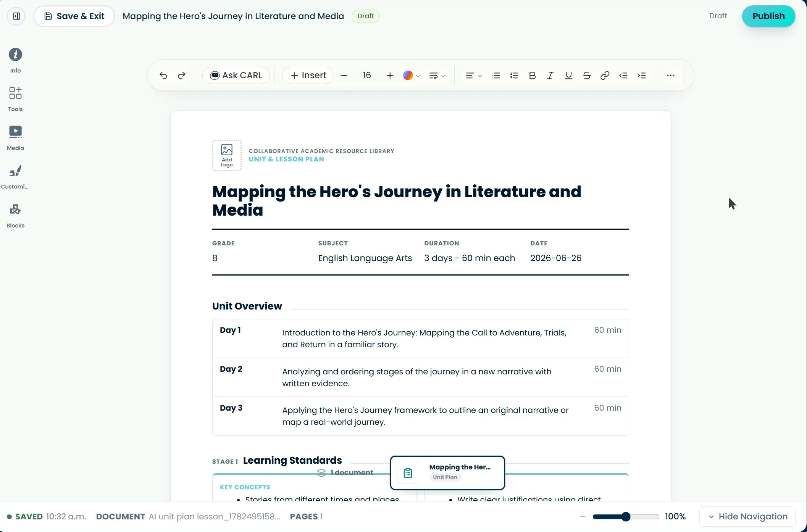Click the document title heading

[x=397, y=201]
